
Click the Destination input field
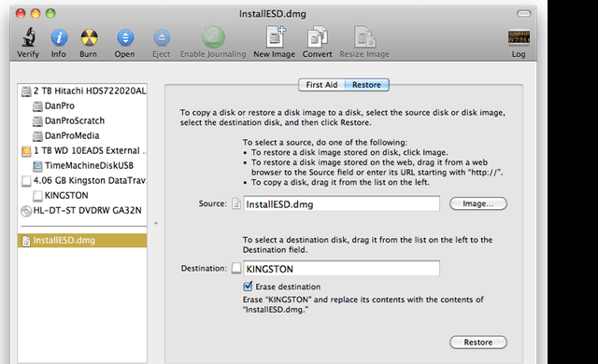pyautogui.click(x=341, y=269)
